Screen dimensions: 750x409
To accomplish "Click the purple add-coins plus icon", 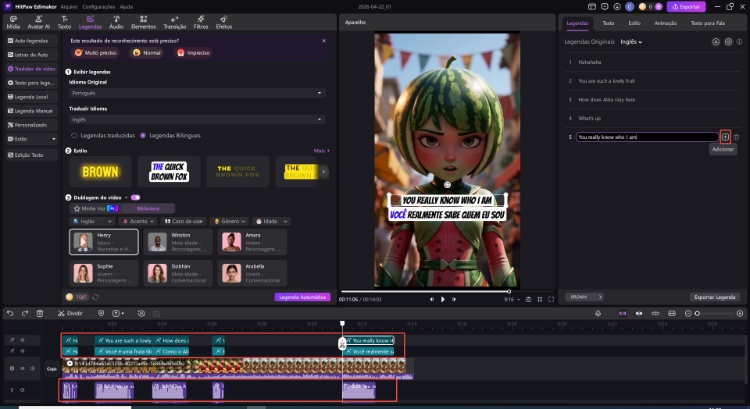I will click(x=658, y=7).
